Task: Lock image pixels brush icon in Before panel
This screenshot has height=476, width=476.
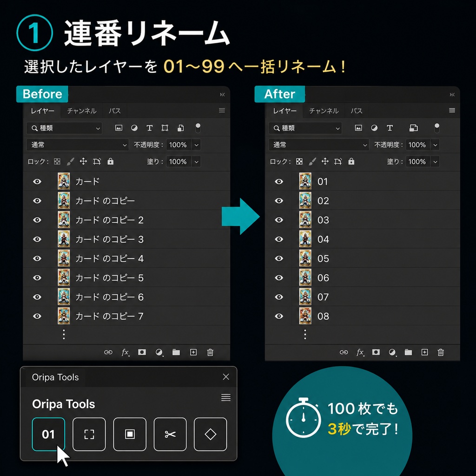Action: click(70, 161)
